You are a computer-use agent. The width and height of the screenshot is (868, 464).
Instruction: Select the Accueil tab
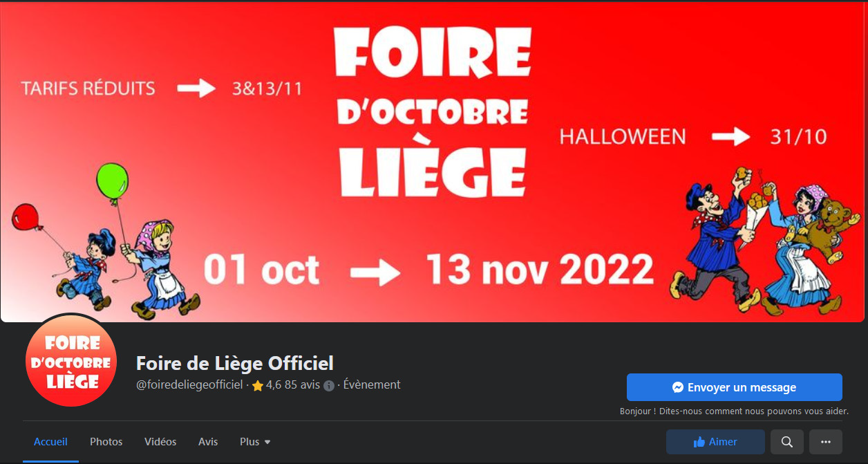[51, 442]
